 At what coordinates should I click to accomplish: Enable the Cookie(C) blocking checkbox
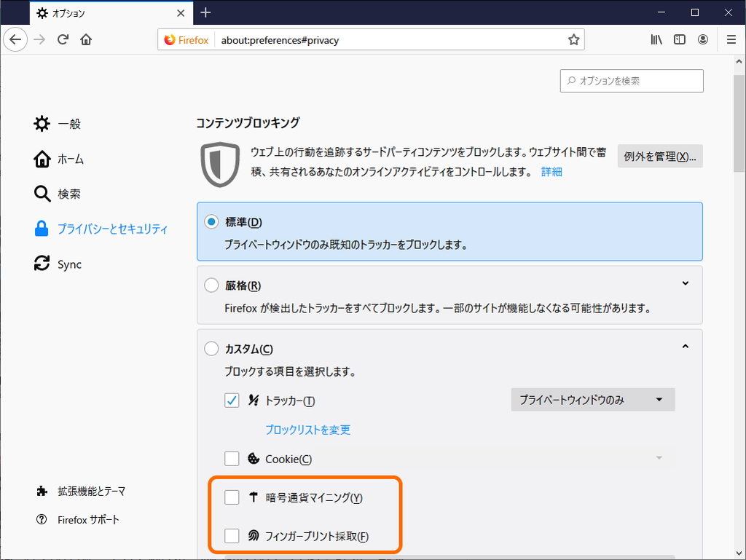(x=232, y=458)
